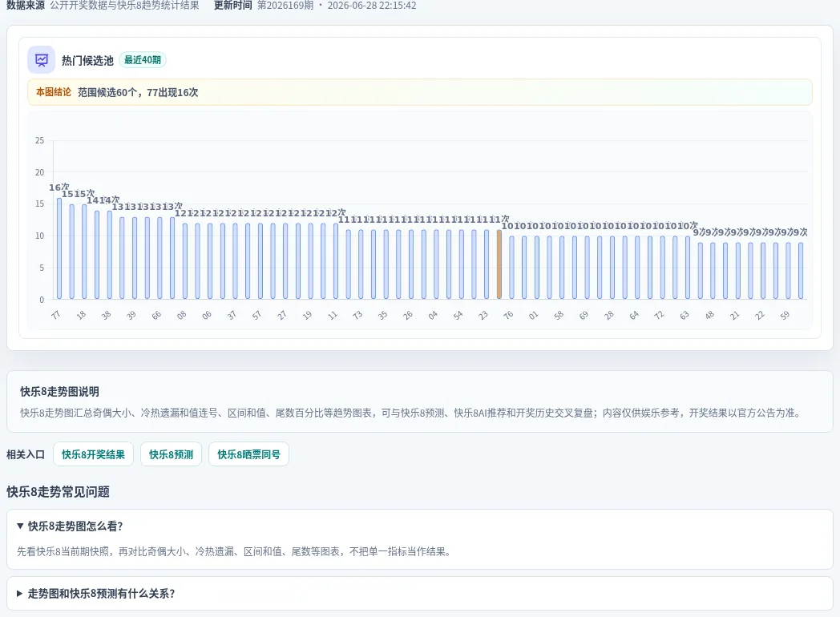840x617 pixels.
Task: Click x-axis label 72
Action: (x=659, y=315)
